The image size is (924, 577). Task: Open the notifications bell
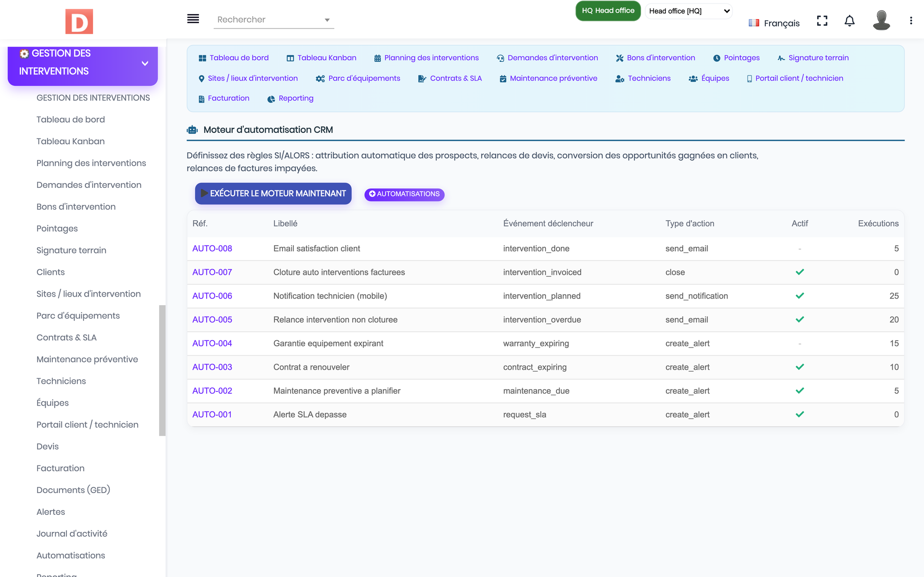[x=849, y=21]
